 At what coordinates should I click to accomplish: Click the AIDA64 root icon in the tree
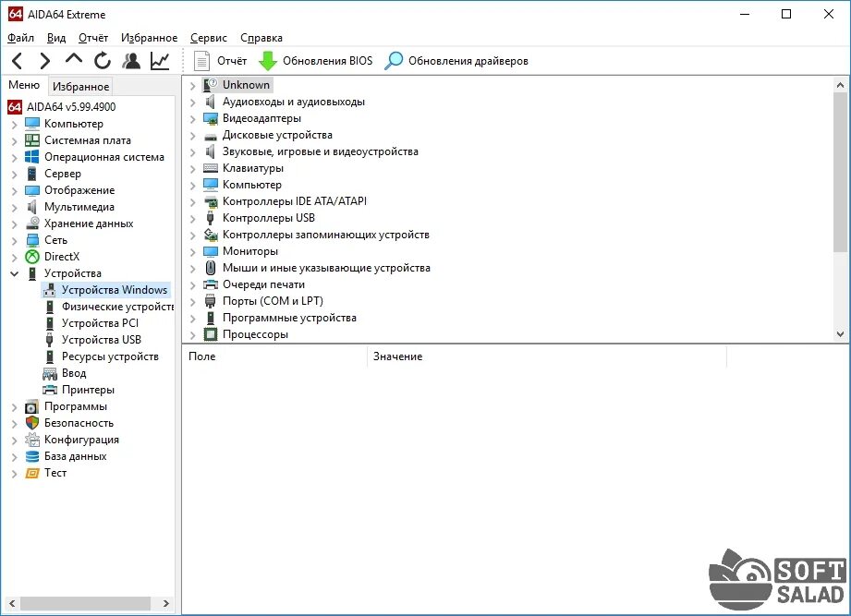(x=15, y=107)
